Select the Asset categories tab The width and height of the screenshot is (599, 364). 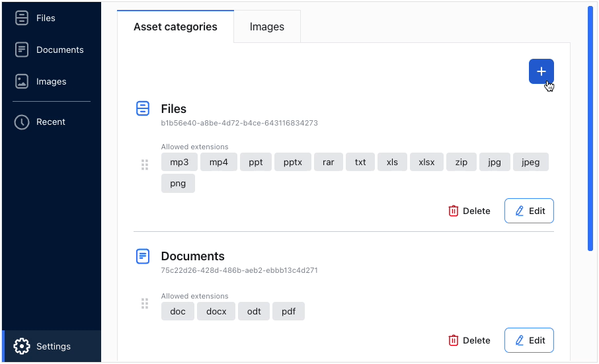tap(175, 27)
